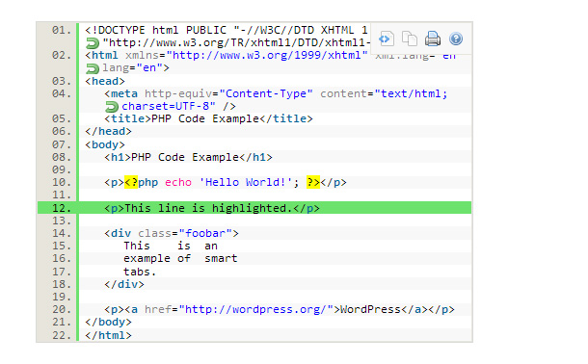This screenshot has height=364, width=588.
Task: Click the "<body>" opening tag line
Action: (x=105, y=144)
